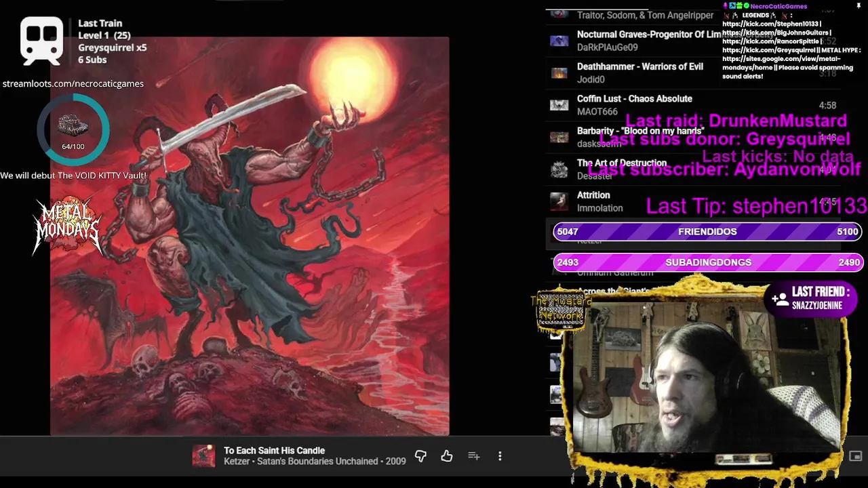Play Barbarity - "Blood on my hands"
Image resolution: width=868 pixels, height=488 pixels.
640,131
